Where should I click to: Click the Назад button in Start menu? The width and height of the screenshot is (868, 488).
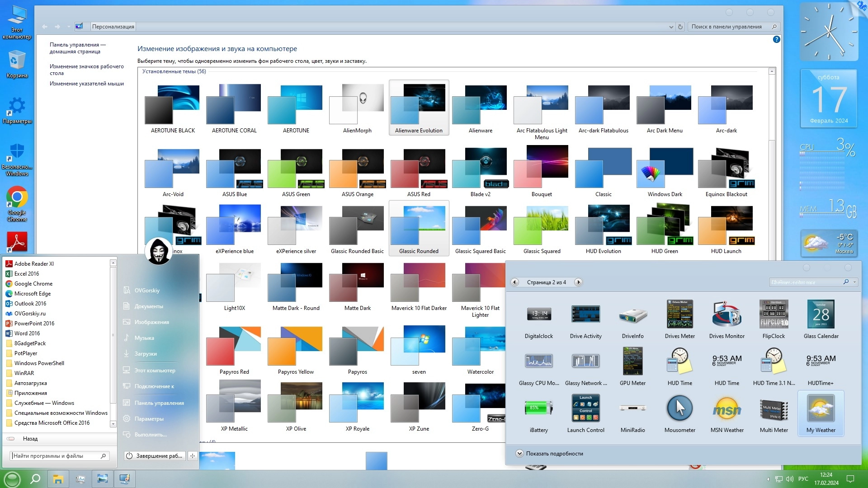click(30, 439)
